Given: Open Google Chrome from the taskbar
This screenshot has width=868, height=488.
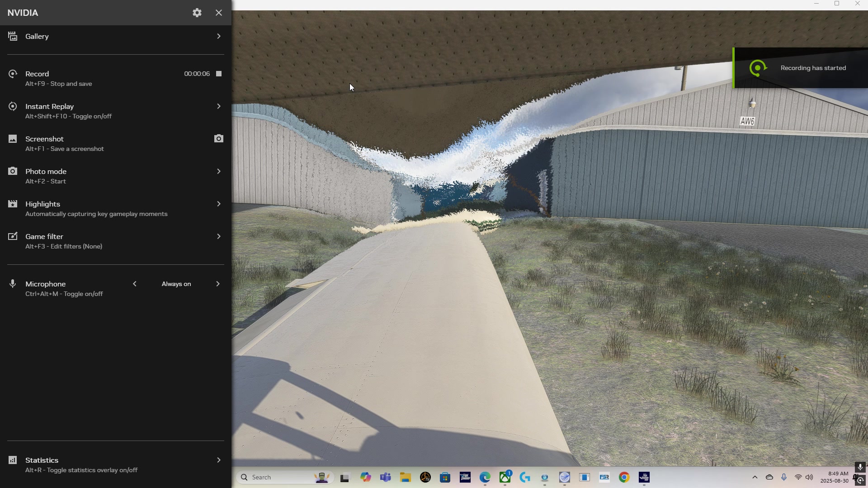Looking at the screenshot, I should point(624,477).
